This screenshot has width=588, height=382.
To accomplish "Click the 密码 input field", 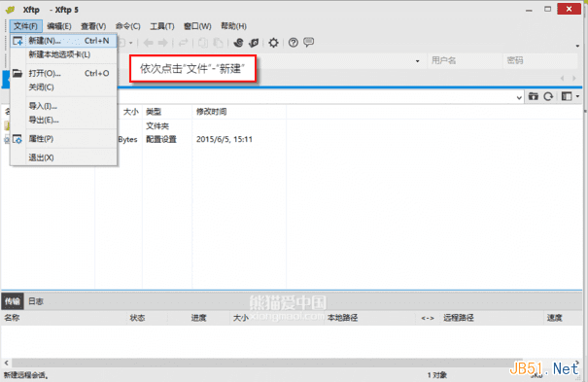I will [540, 60].
